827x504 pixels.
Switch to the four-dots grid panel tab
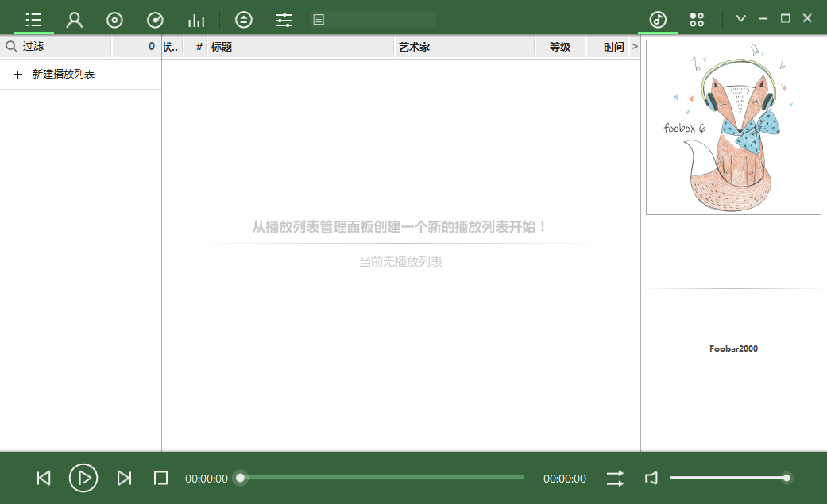point(697,20)
